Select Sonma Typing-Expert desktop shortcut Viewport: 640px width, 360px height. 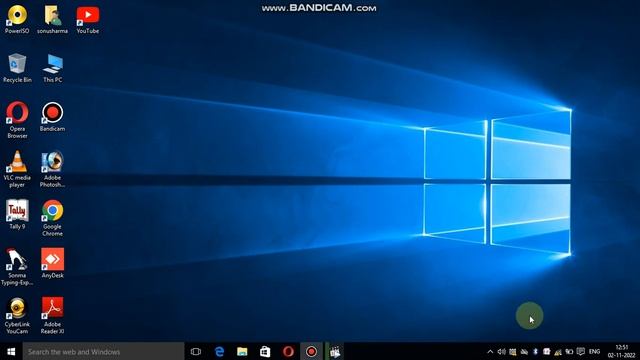click(17, 267)
